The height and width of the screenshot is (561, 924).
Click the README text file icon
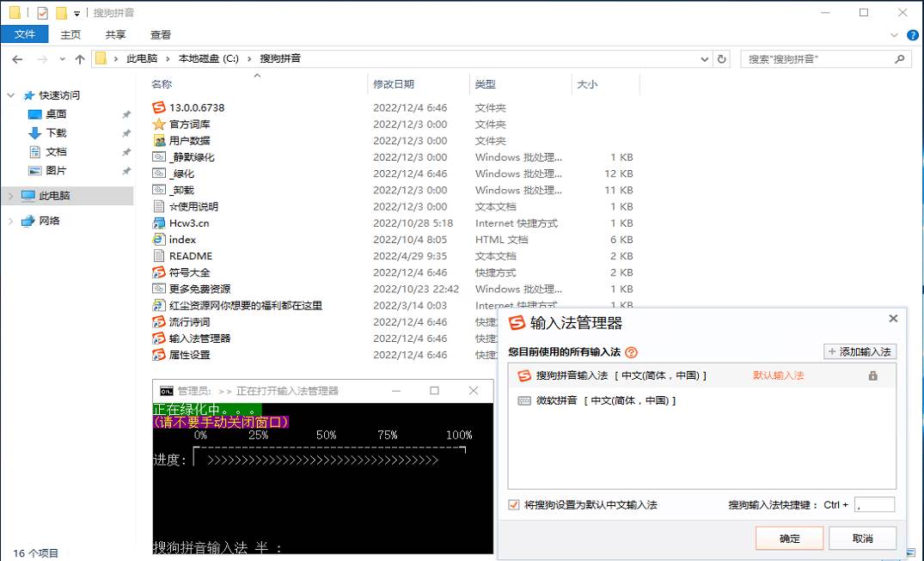click(x=158, y=256)
